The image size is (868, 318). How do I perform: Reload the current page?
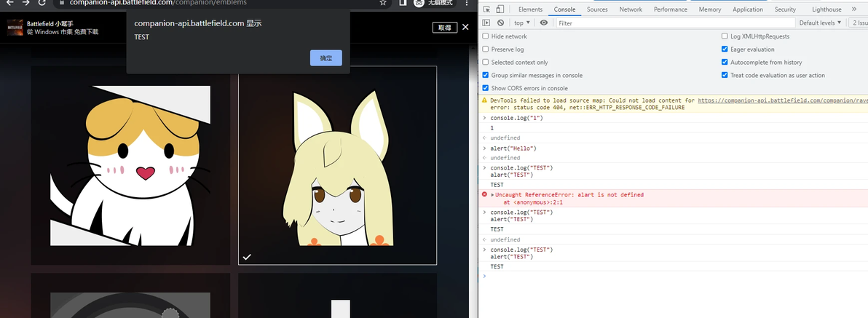(x=42, y=2)
